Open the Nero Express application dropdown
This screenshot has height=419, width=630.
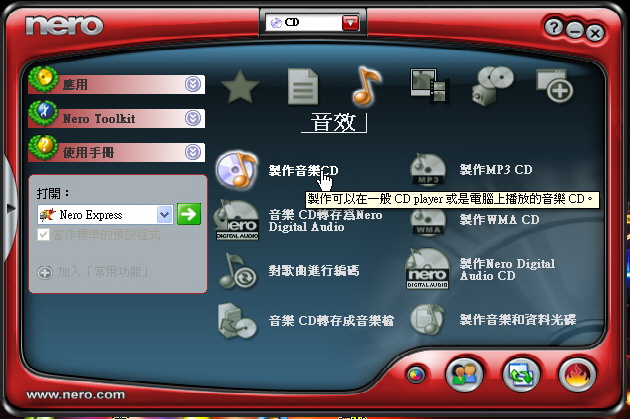[x=164, y=214]
